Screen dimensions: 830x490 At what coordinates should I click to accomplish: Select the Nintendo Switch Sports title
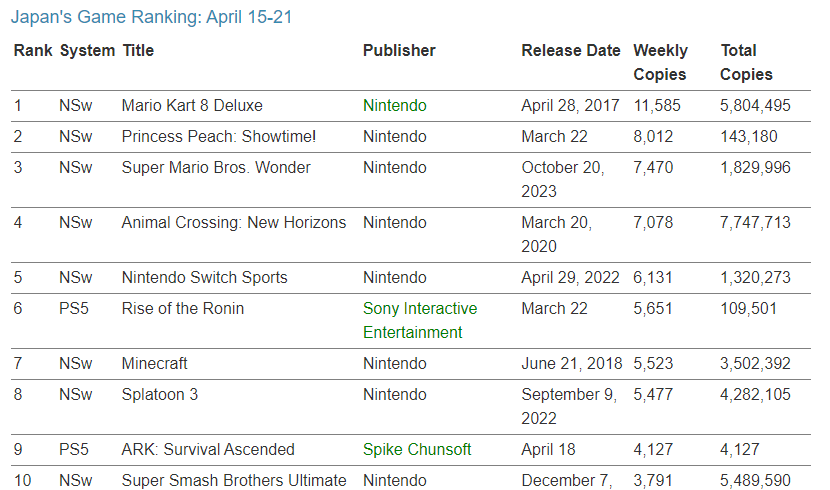(x=204, y=277)
